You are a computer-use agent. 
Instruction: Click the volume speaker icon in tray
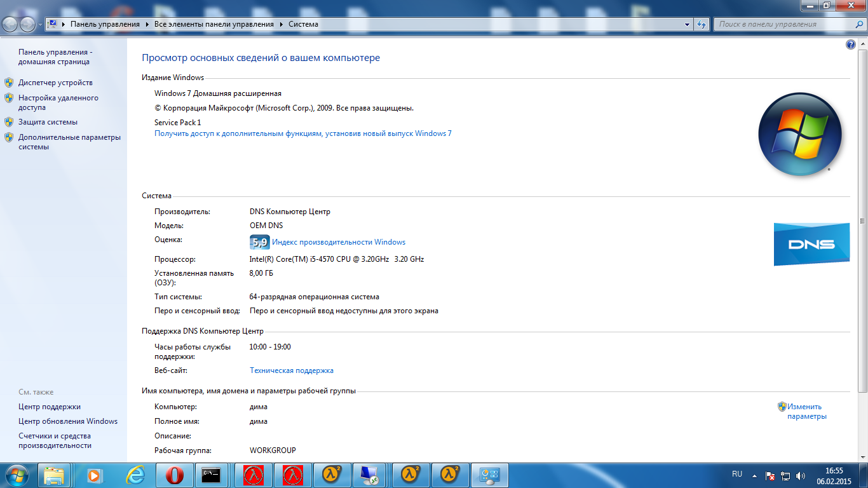coord(801,475)
